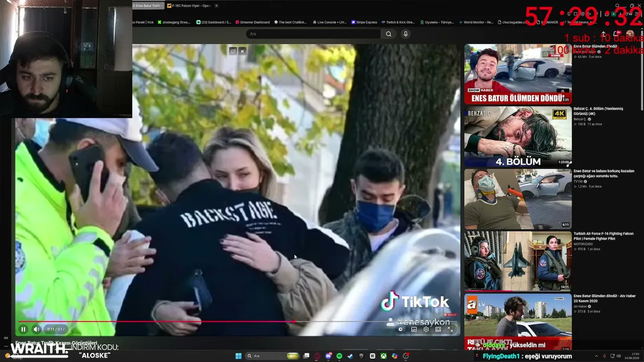This screenshot has height=362, width=644.
Task: Focus the YouTube search box
Action: point(313,34)
